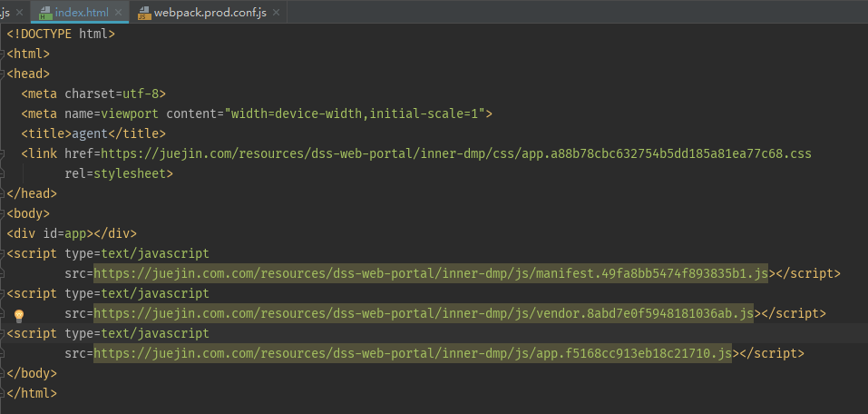Click the <title>agent</title> line
The width and height of the screenshot is (868, 414).
[93, 133]
